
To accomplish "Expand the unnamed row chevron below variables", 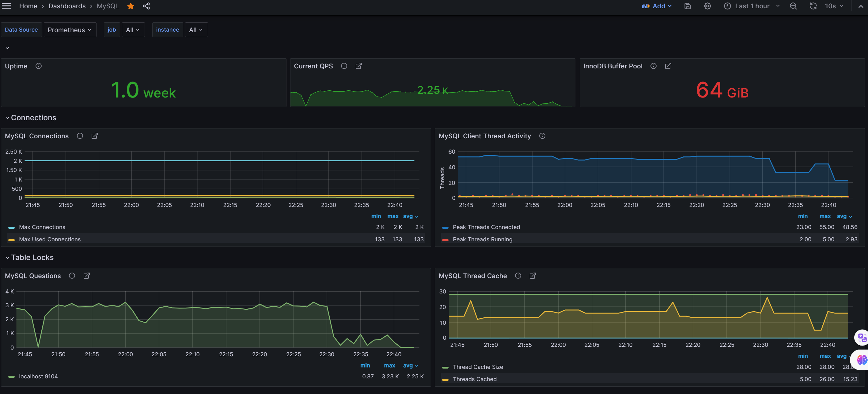I will click(7, 48).
